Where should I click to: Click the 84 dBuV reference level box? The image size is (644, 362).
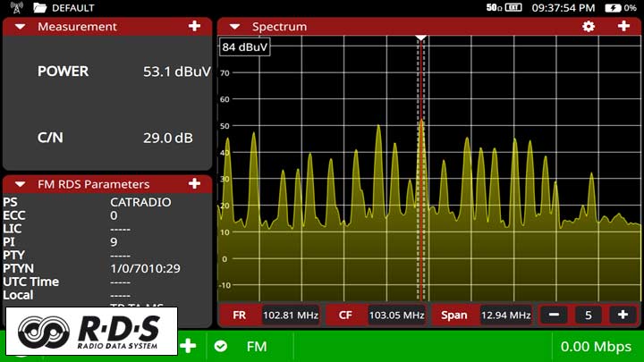245,46
